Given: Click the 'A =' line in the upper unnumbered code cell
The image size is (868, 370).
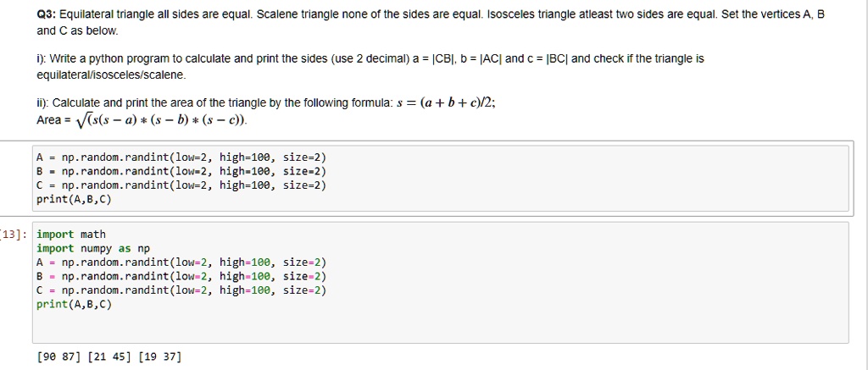Looking at the screenshot, I should point(181,157).
